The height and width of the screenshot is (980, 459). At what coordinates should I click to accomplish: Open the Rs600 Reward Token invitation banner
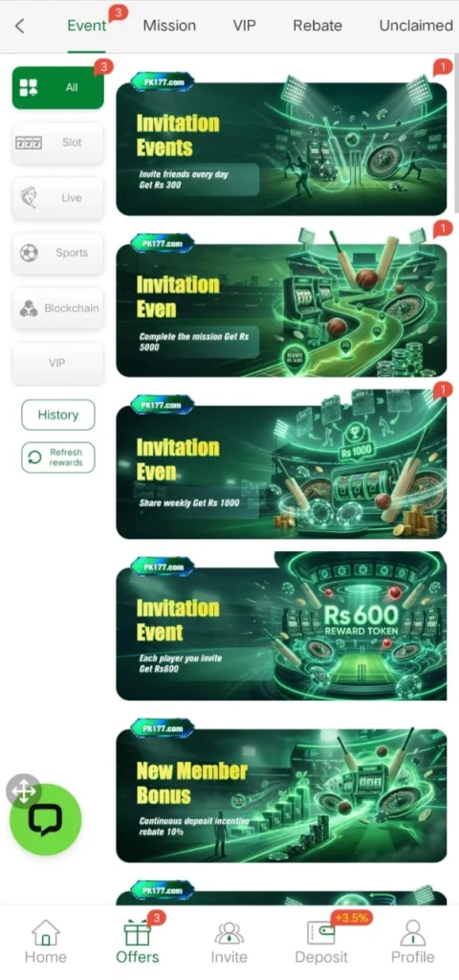[281, 626]
